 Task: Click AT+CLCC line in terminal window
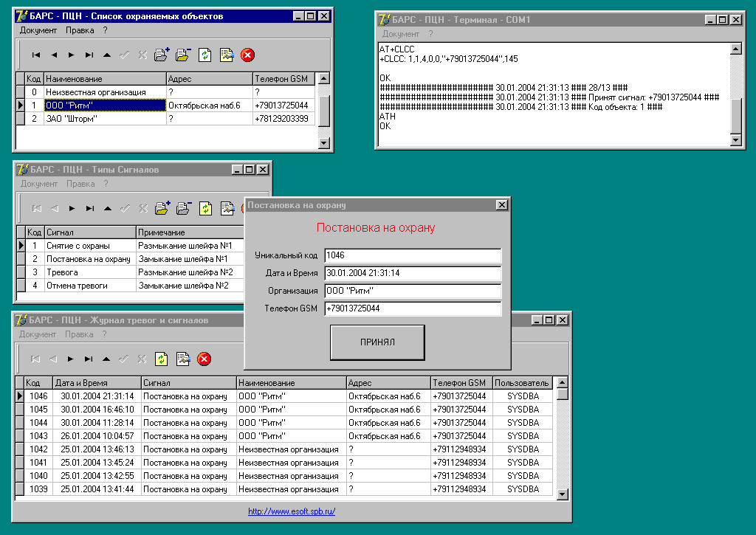point(396,49)
